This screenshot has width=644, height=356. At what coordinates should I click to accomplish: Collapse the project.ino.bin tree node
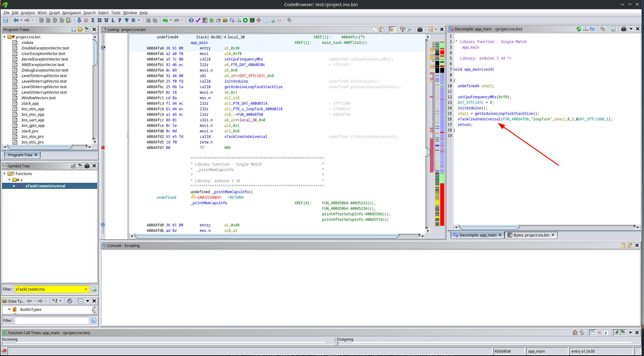click(5, 37)
